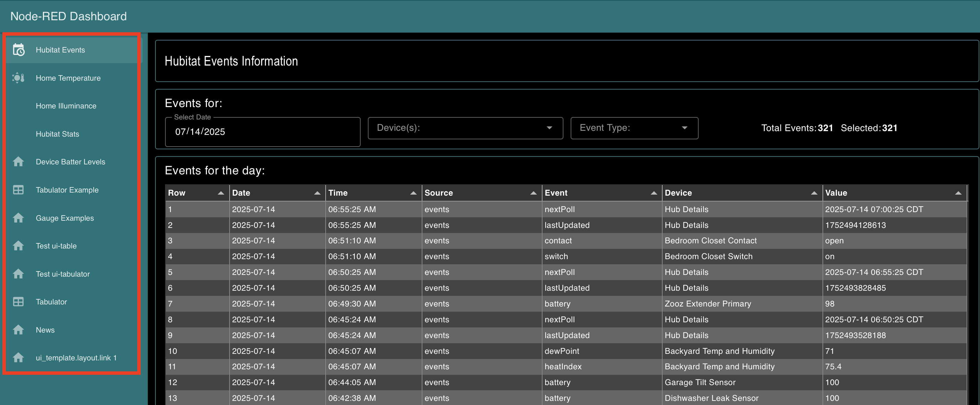Click the Row column header
This screenshot has width=980, height=405.
pyautogui.click(x=197, y=193)
